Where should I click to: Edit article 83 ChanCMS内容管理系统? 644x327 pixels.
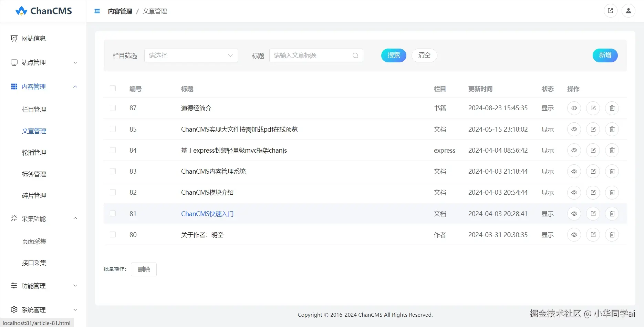pos(593,171)
